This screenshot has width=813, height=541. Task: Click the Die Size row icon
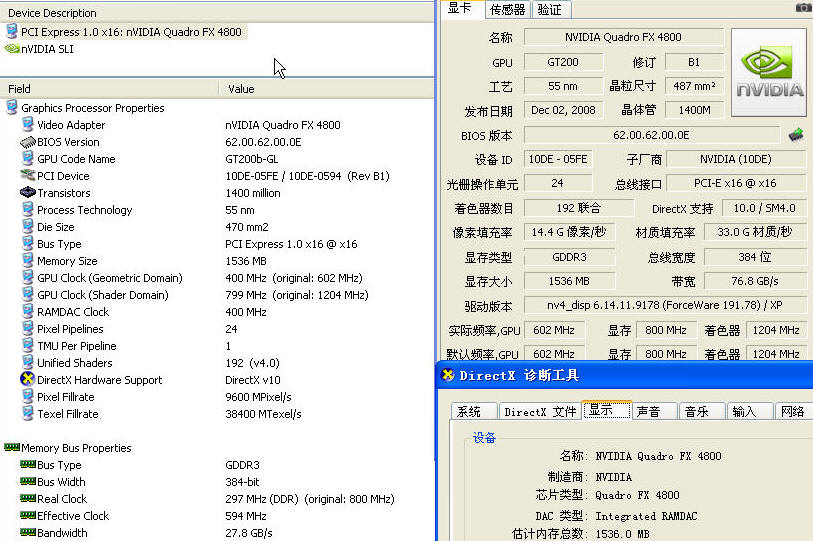(28, 226)
